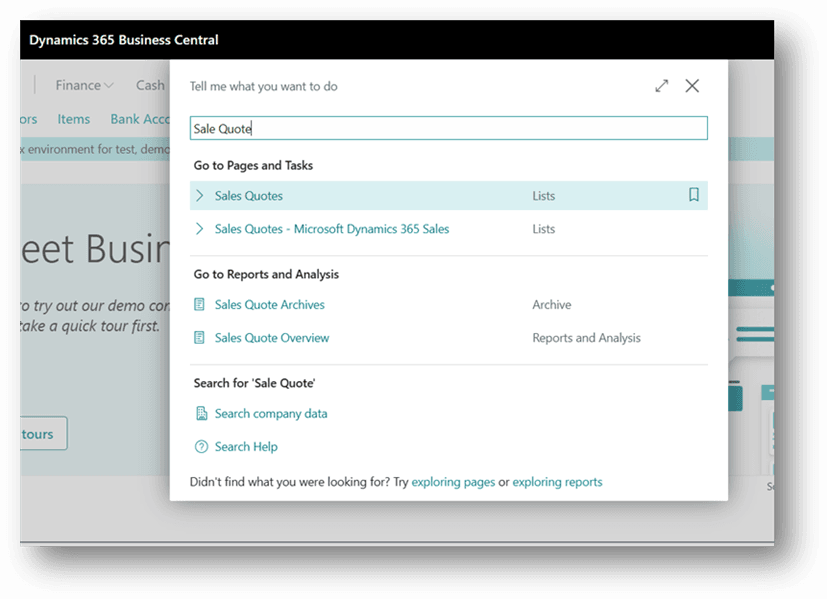Click the Search Help question mark icon

click(x=201, y=447)
